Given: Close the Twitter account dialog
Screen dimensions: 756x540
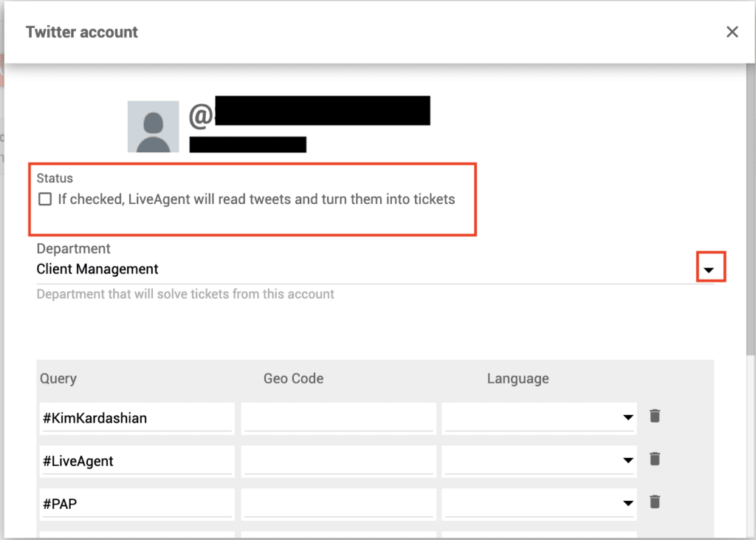Looking at the screenshot, I should pyautogui.click(x=732, y=32).
